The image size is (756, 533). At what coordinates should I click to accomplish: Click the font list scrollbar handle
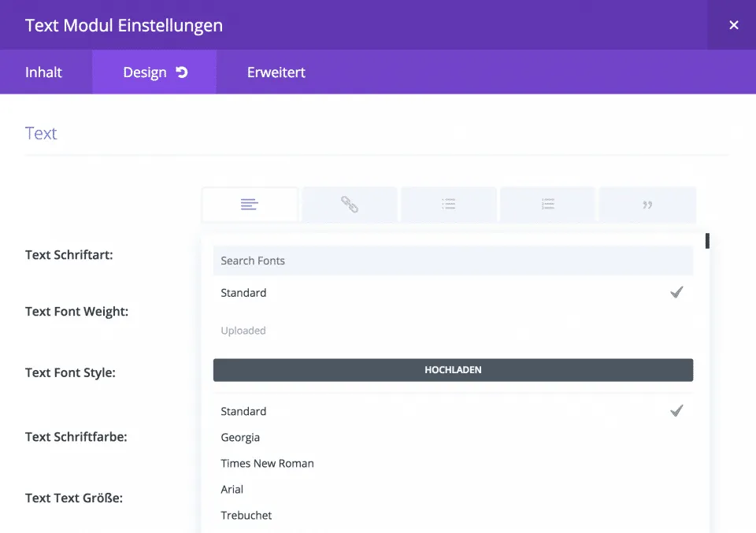point(708,241)
